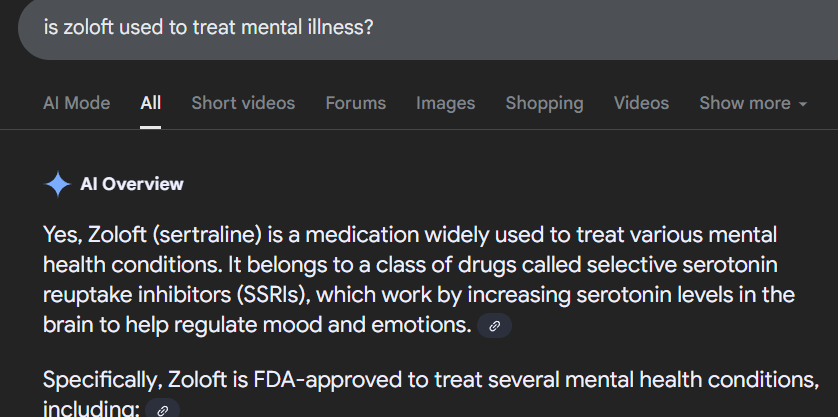Open source link icon after 'including:'
Image resolution: width=838 pixels, height=417 pixels.
tap(163, 409)
